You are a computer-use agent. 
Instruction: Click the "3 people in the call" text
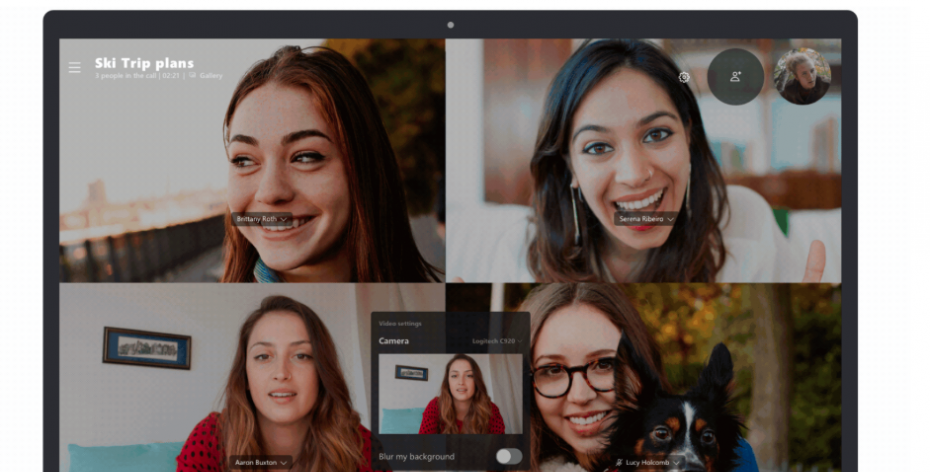pos(125,76)
